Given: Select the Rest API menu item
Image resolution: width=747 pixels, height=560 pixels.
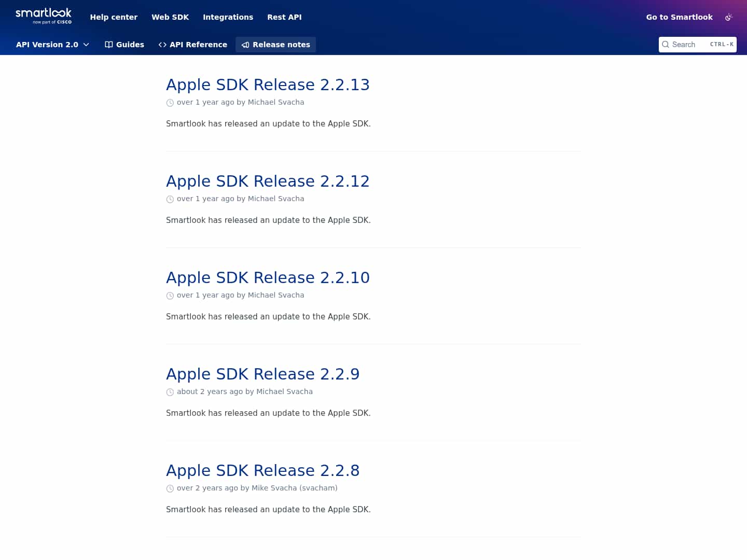Looking at the screenshot, I should (x=284, y=17).
